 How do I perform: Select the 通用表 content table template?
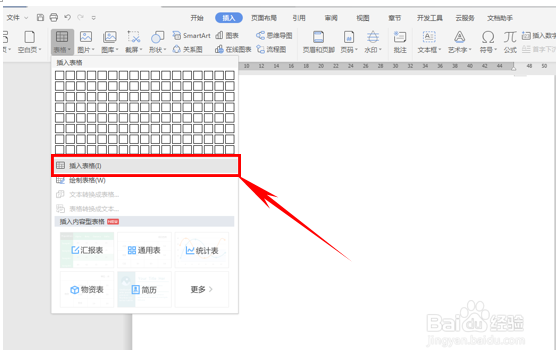point(144,250)
